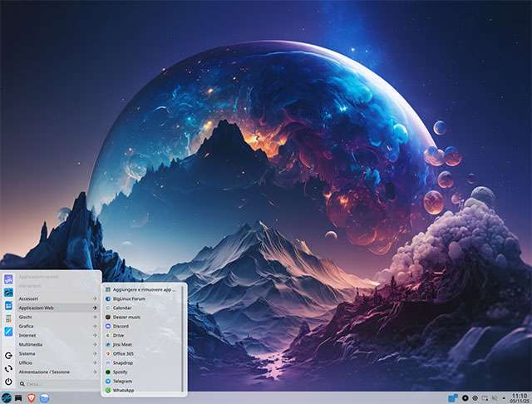Open the blue pencil editor favorite in sidebar
The height and width of the screenshot is (404, 532).
pyautogui.click(x=8, y=332)
